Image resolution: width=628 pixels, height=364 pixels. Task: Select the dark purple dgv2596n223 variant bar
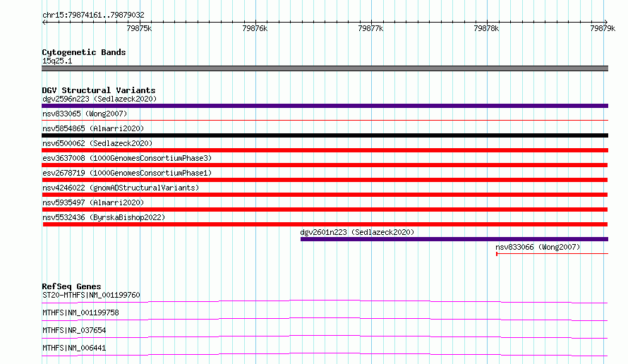coord(325,106)
